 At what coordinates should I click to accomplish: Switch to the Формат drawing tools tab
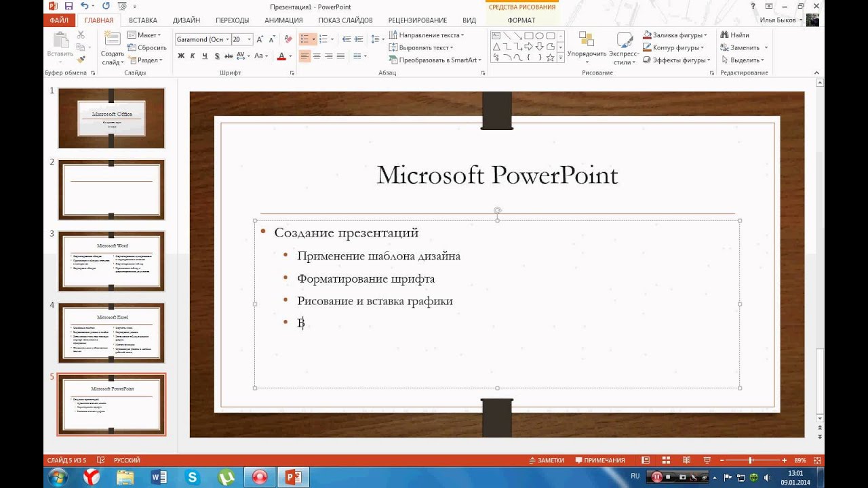[521, 20]
